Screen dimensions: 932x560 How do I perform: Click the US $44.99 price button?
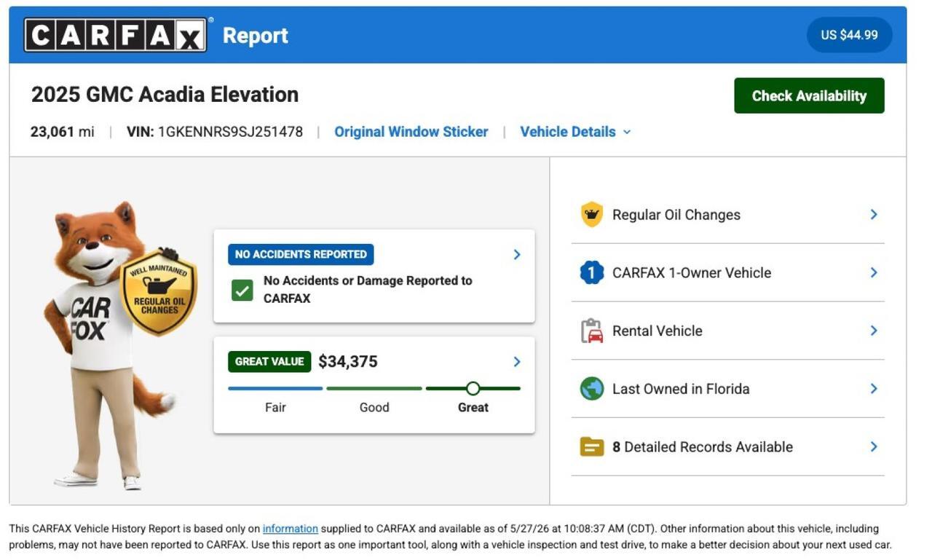coord(849,35)
